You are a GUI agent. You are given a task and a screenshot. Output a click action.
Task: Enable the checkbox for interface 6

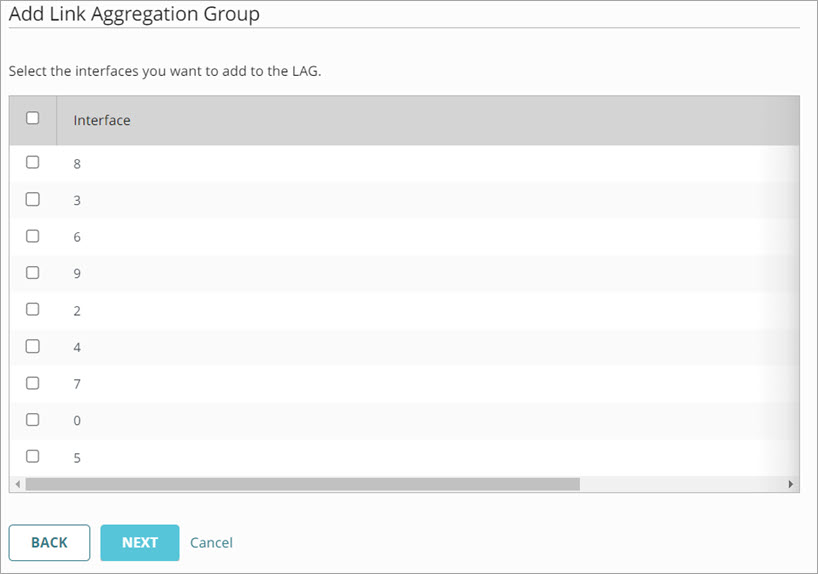(32, 236)
